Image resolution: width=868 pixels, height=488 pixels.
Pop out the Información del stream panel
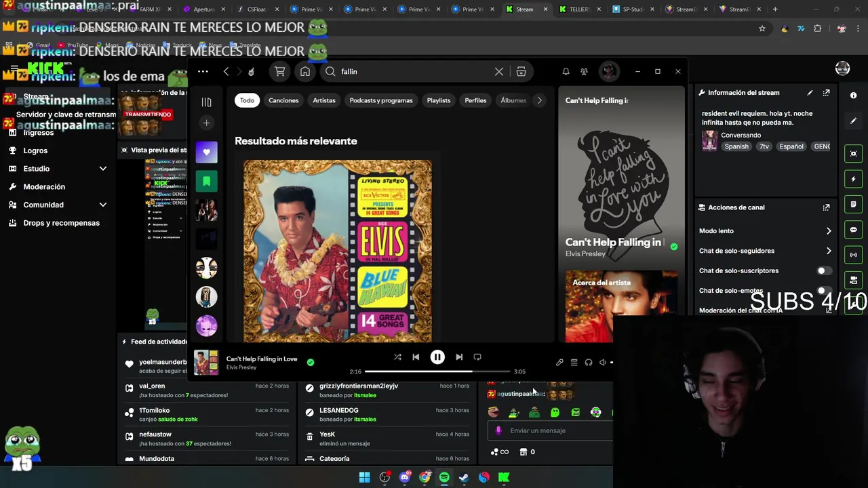pyautogui.click(x=826, y=93)
